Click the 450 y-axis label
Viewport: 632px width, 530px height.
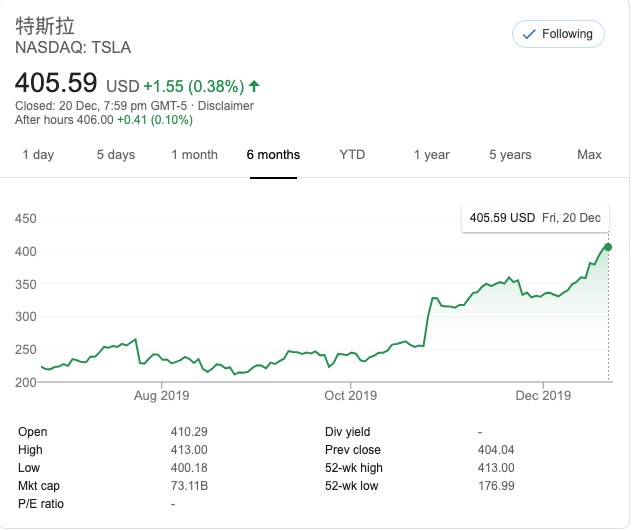coord(26,219)
